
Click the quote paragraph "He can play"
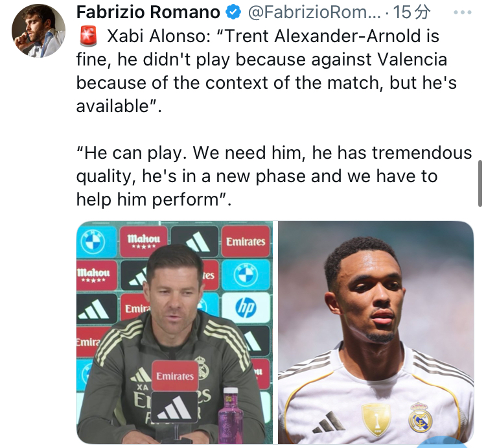pos(274,176)
